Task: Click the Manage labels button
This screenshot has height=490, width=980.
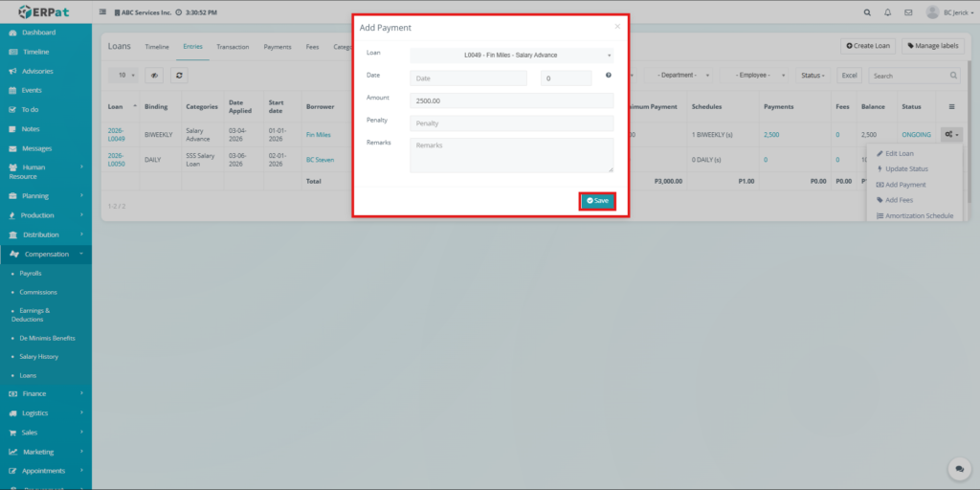Action: (932, 46)
